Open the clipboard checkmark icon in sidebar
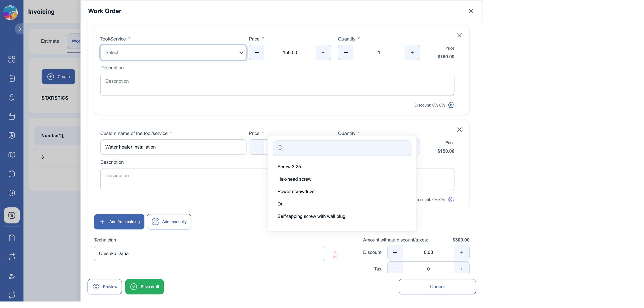The image size is (644, 308). click(x=12, y=174)
